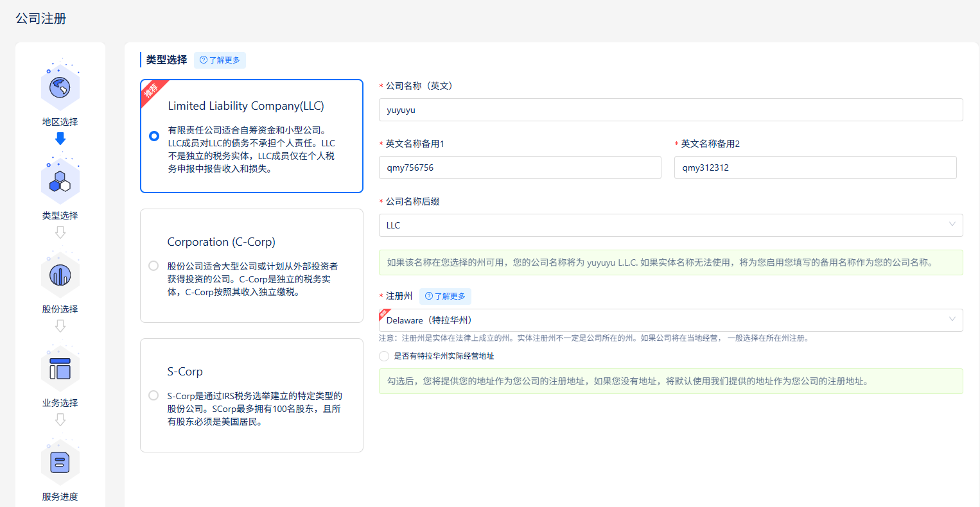Click the 公司名称后缀 field label
This screenshot has width=980, height=507.
click(412, 202)
